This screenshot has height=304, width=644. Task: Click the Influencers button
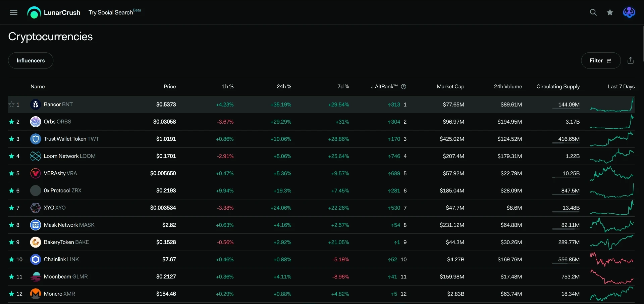31,60
